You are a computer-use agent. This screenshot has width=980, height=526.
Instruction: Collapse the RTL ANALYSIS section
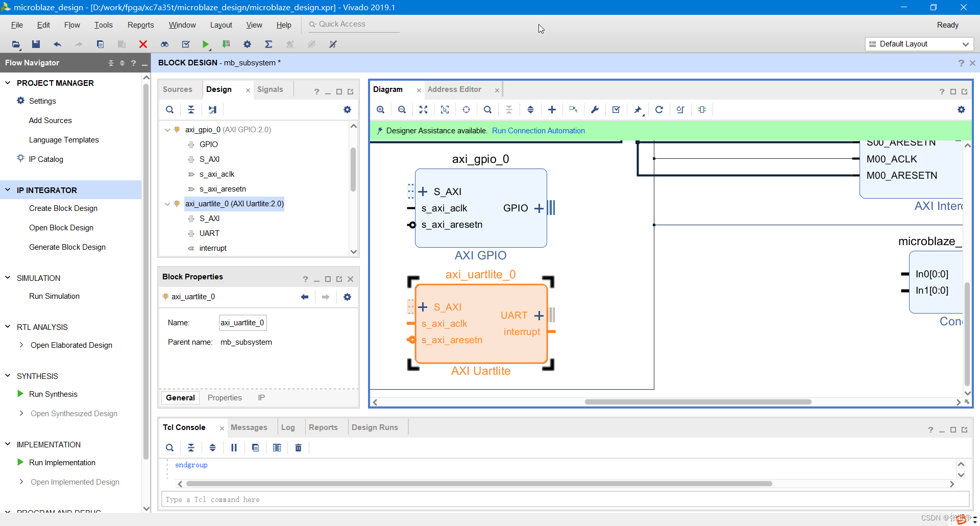[x=8, y=327]
